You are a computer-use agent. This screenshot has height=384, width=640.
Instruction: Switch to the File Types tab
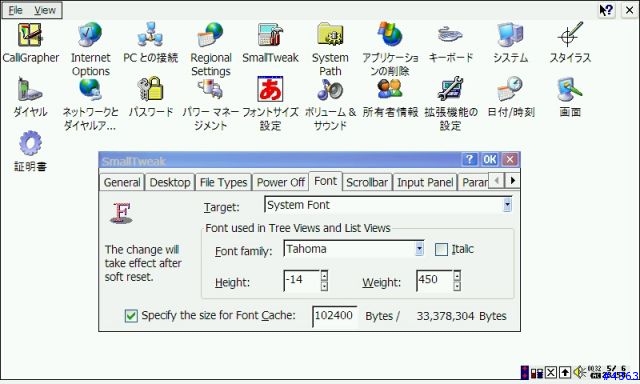click(x=223, y=182)
